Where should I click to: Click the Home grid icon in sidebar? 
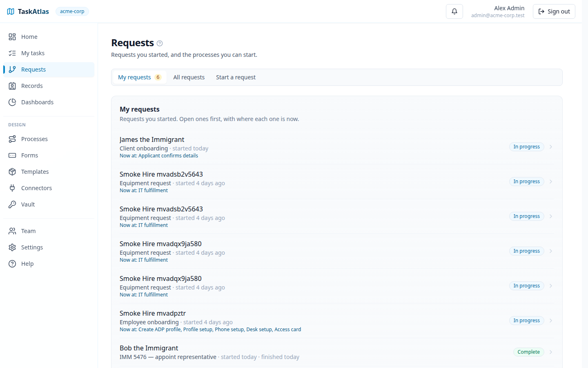pos(12,37)
